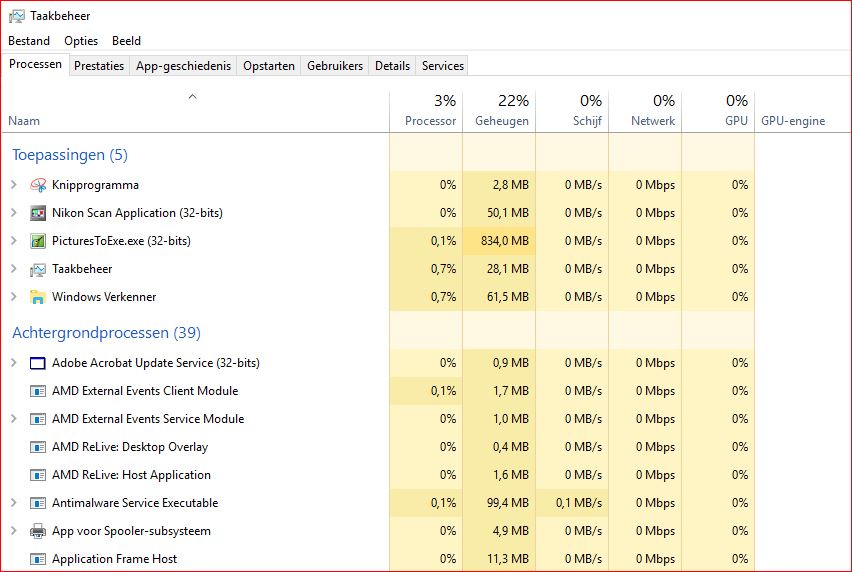The width and height of the screenshot is (852, 572).
Task: Select the 2,8 MB memory value
Action: coord(510,185)
